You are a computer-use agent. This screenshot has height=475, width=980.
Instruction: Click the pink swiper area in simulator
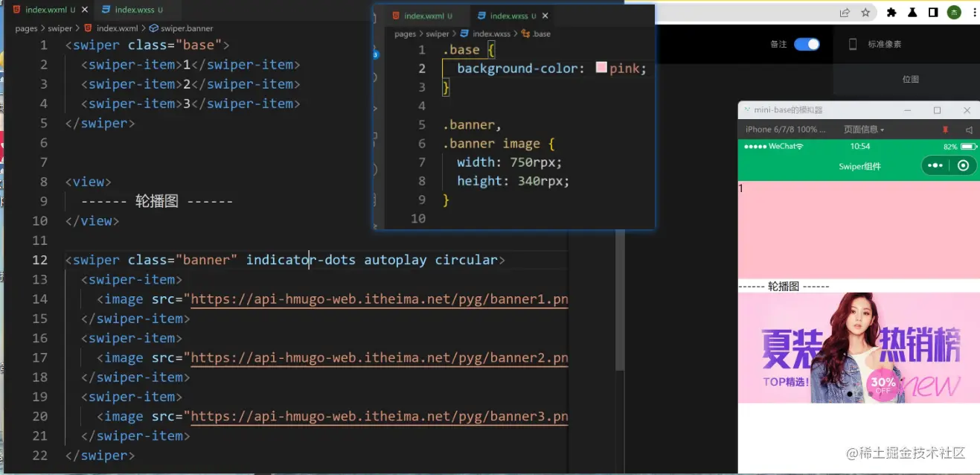(859, 230)
